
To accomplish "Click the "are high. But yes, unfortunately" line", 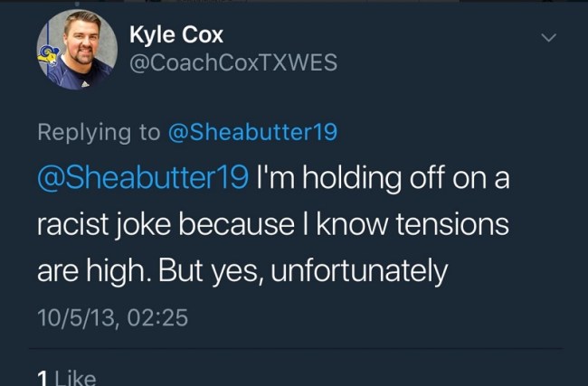I will (x=244, y=270).
